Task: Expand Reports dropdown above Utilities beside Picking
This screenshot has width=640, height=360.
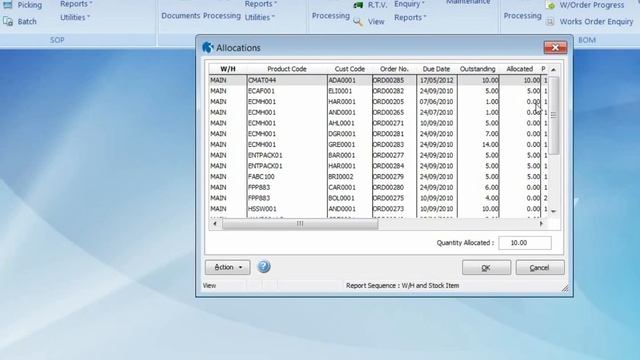Action: click(x=76, y=4)
